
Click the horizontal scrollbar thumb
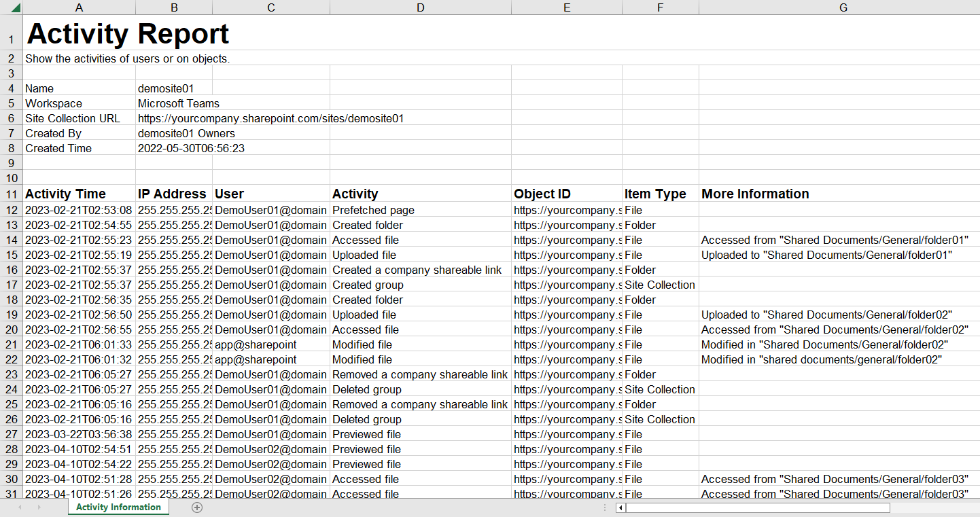click(x=758, y=507)
